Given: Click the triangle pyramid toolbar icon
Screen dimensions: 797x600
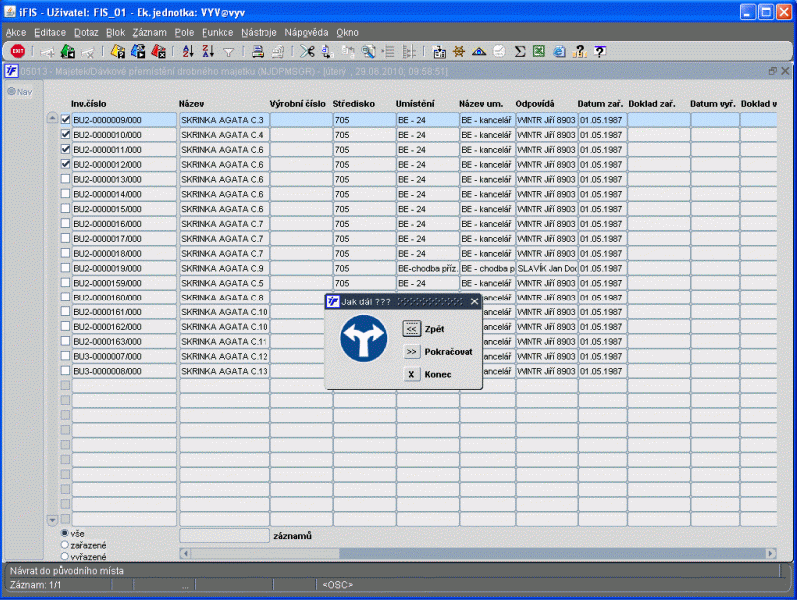Looking at the screenshot, I should 479,51.
